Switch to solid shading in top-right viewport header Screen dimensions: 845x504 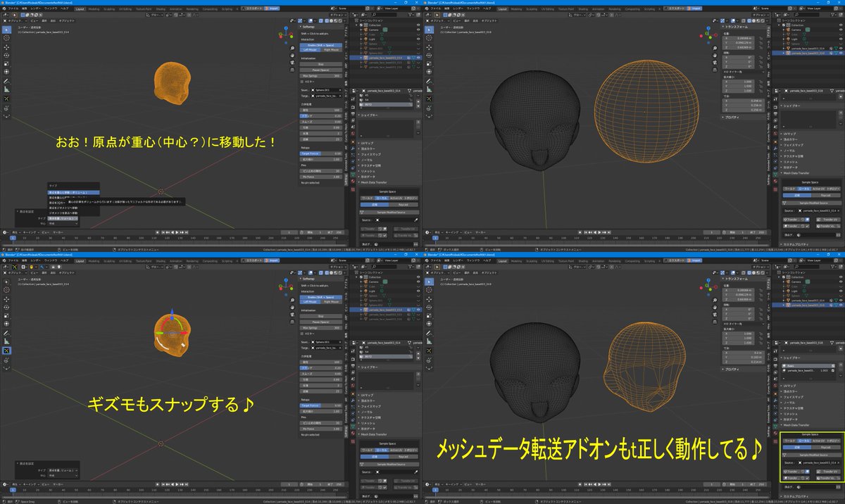coord(753,20)
